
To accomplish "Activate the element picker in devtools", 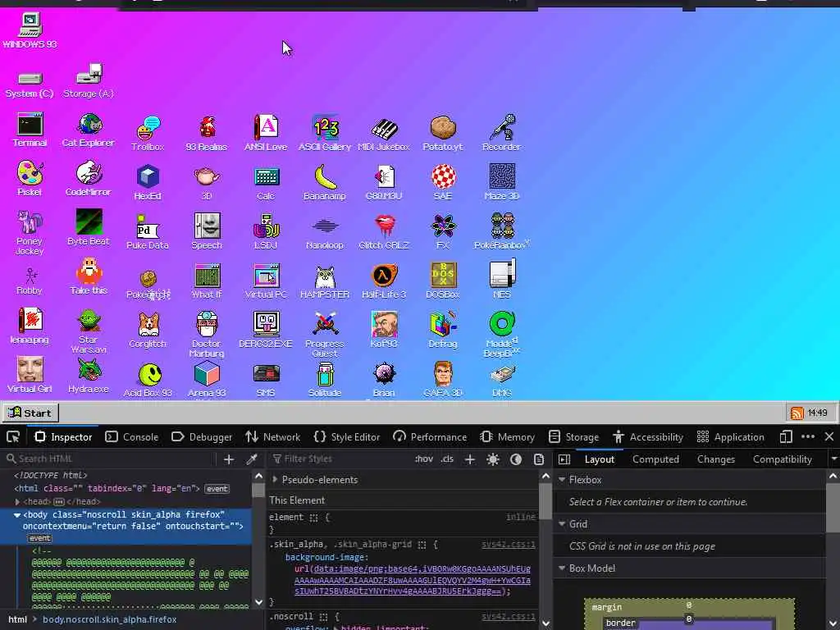I will point(13,437).
